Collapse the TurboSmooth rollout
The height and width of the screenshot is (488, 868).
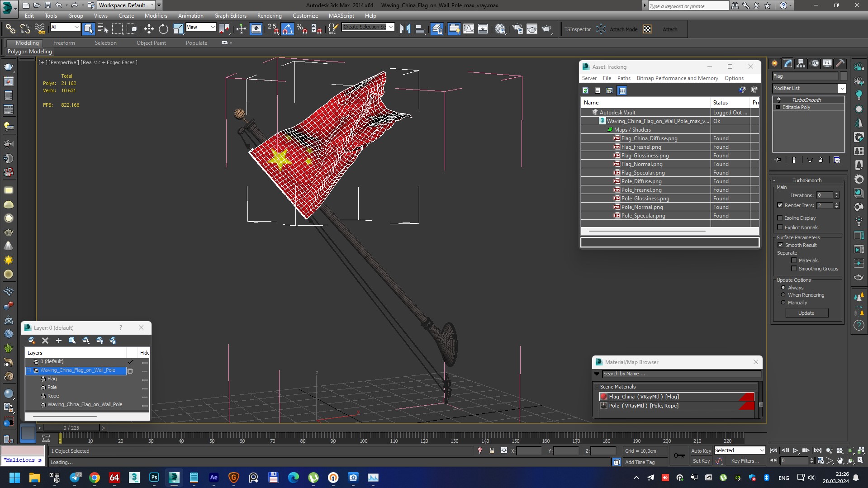click(774, 180)
